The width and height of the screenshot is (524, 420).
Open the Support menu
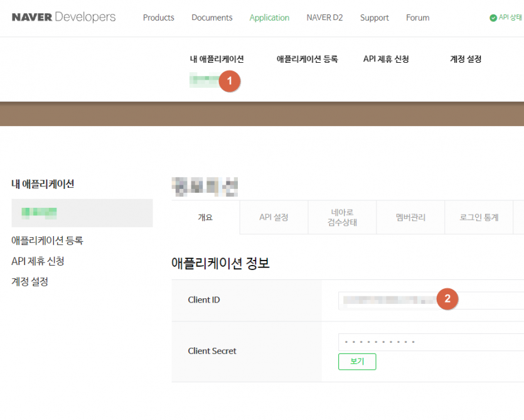point(374,18)
